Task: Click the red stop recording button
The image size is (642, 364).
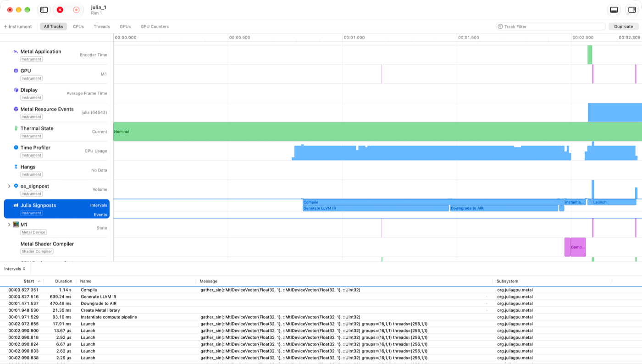Action: coord(60,10)
